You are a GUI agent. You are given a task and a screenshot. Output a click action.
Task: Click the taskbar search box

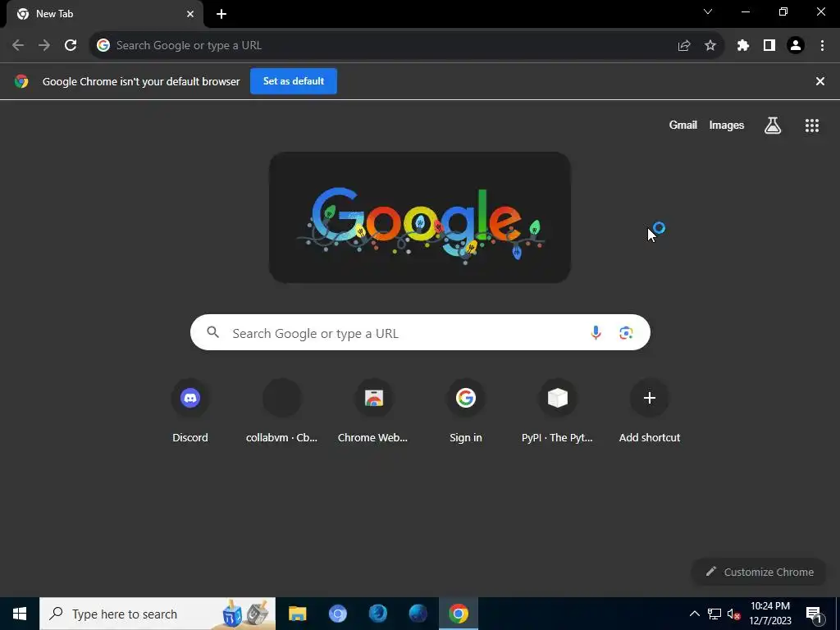[157, 614]
